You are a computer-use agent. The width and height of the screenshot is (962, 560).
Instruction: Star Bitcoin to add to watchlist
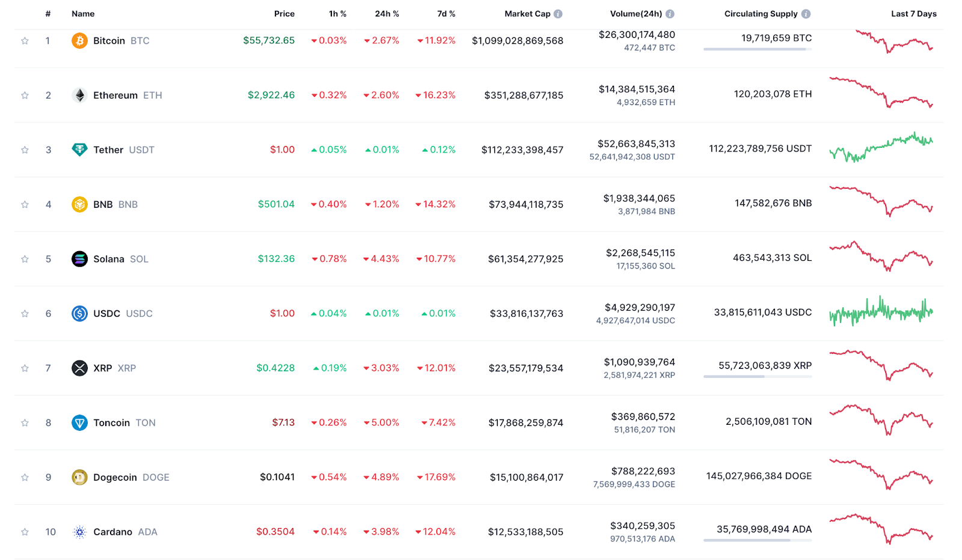click(x=25, y=41)
